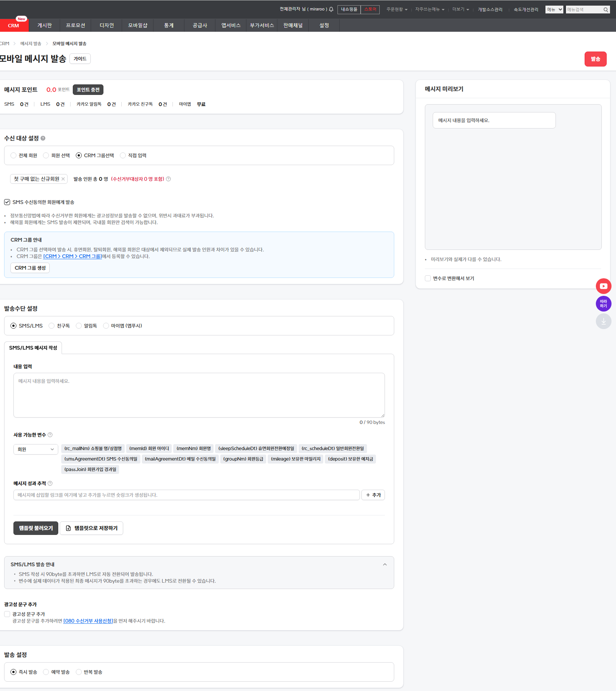Select the 예약 발송 radio option
616x691 pixels.
point(46,672)
